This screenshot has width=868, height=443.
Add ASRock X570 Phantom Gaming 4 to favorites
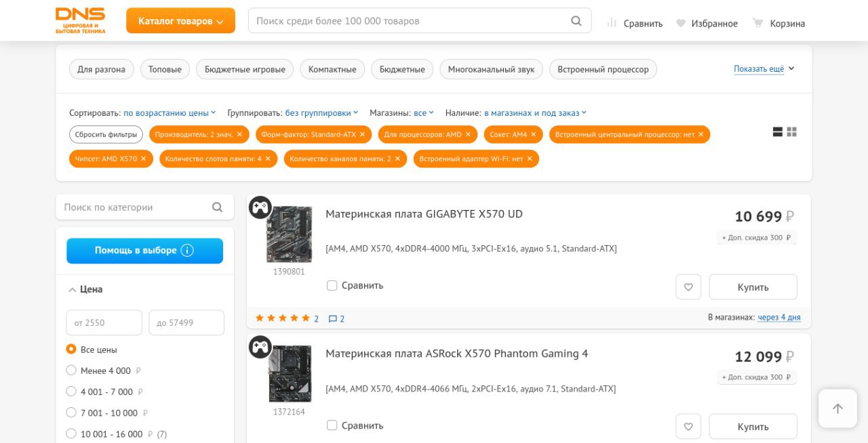(x=688, y=426)
